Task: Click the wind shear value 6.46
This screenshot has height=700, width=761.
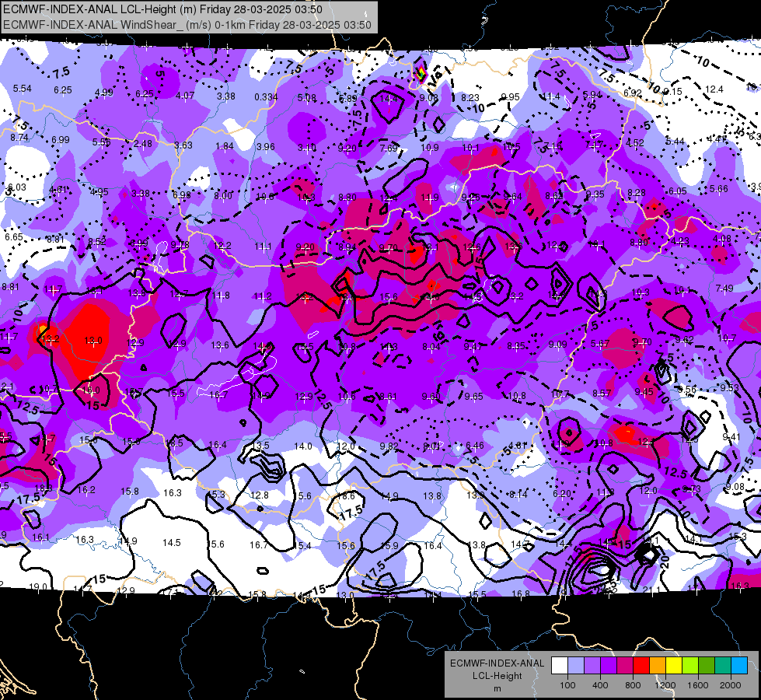Action: [475, 446]
